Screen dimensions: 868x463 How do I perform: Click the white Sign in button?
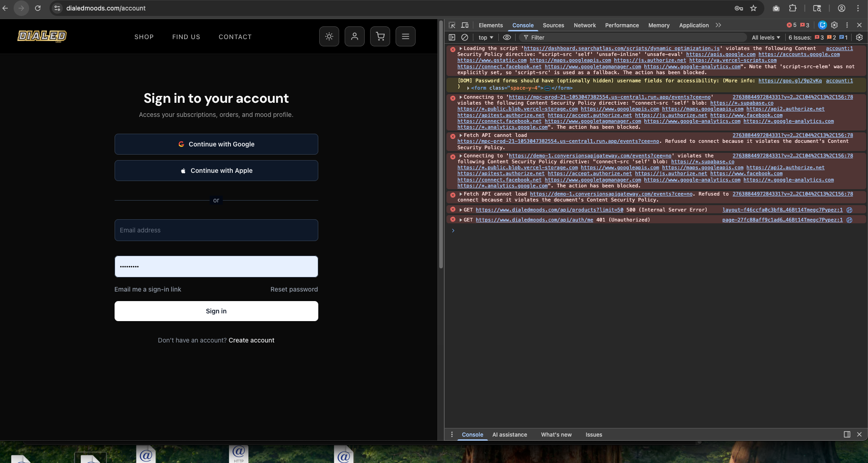[216, 311]
